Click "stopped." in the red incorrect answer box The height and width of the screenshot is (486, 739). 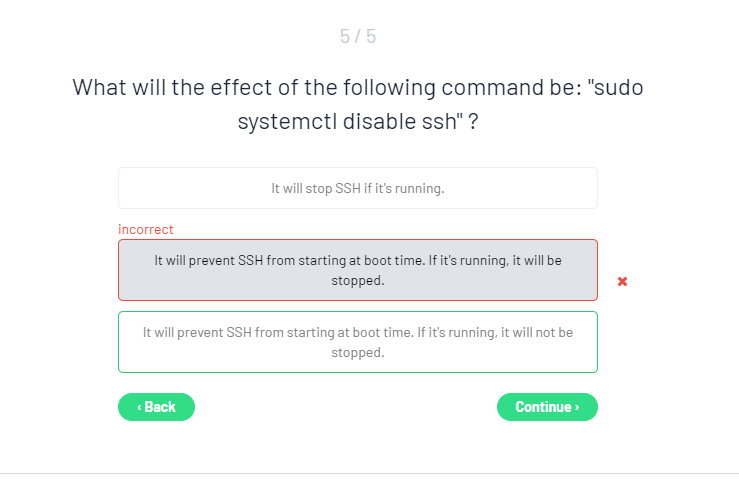(358, 281)
